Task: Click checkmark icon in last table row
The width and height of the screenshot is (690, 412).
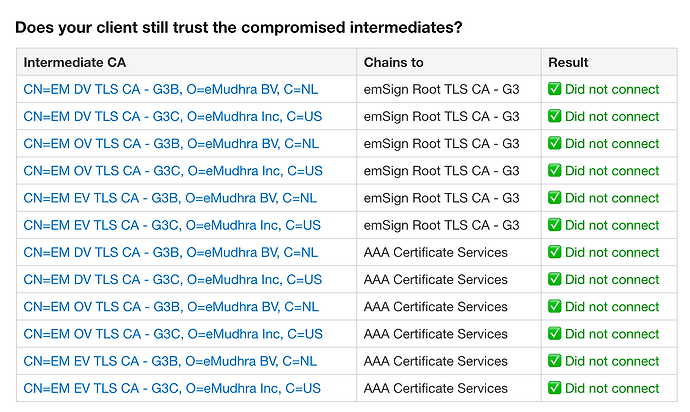Action: [554, 388]
